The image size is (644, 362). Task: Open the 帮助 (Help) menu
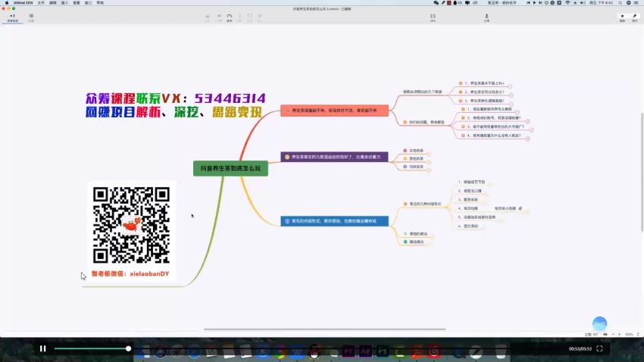click(100, 3)
